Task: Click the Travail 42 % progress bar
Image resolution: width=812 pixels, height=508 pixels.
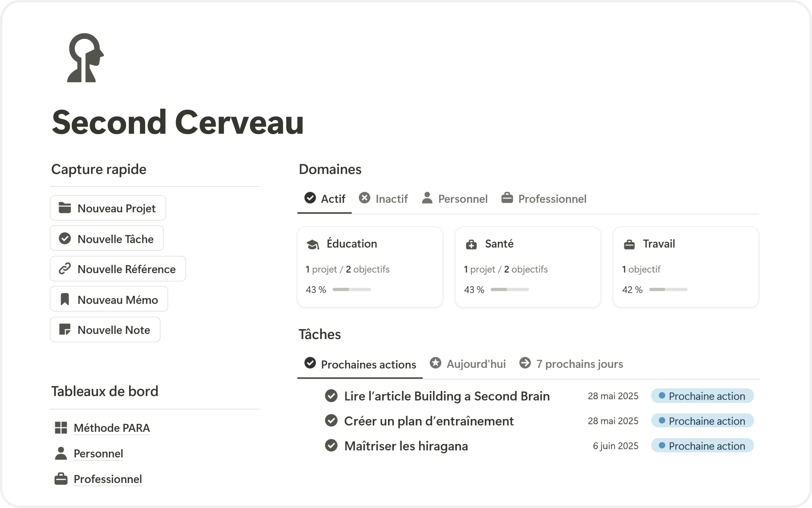Action: pyautogui.click(x=668, y=290)
